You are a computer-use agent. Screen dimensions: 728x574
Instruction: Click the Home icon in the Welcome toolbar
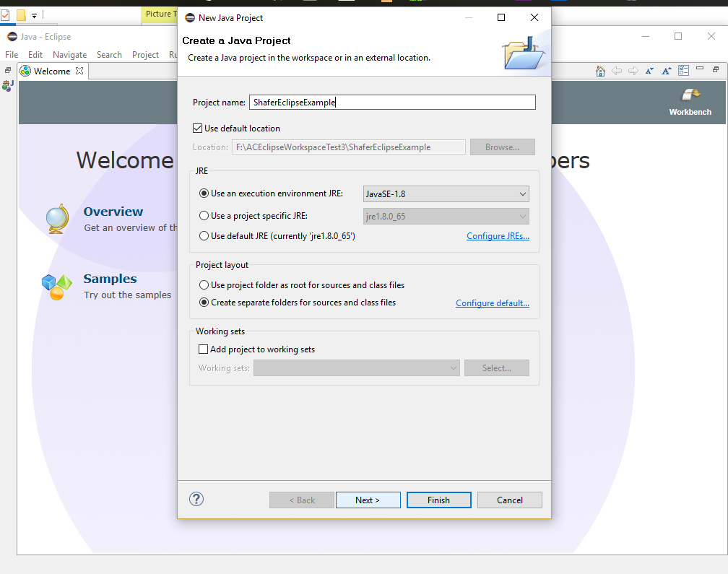[x=600, y=71]
